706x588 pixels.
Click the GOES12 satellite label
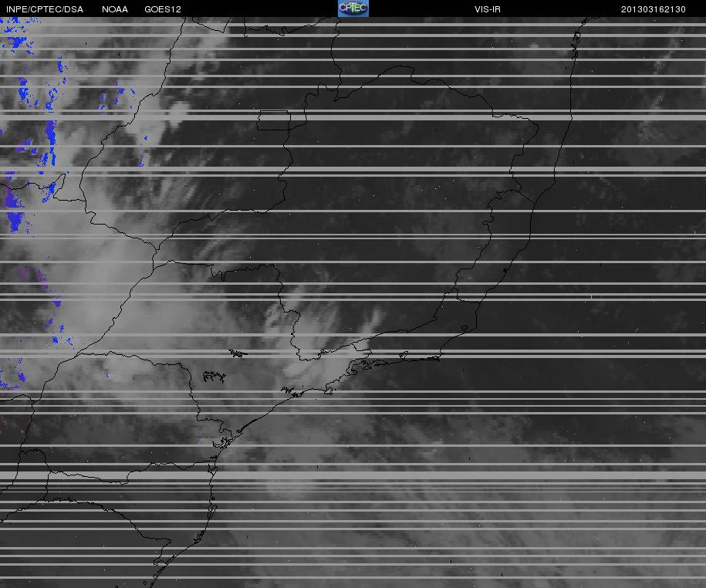click(163, 9)
